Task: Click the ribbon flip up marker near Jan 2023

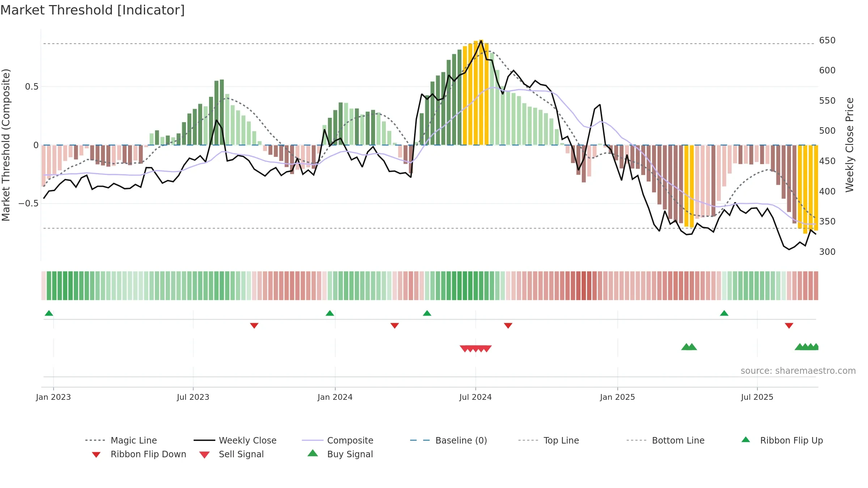Action: point(49,313)
